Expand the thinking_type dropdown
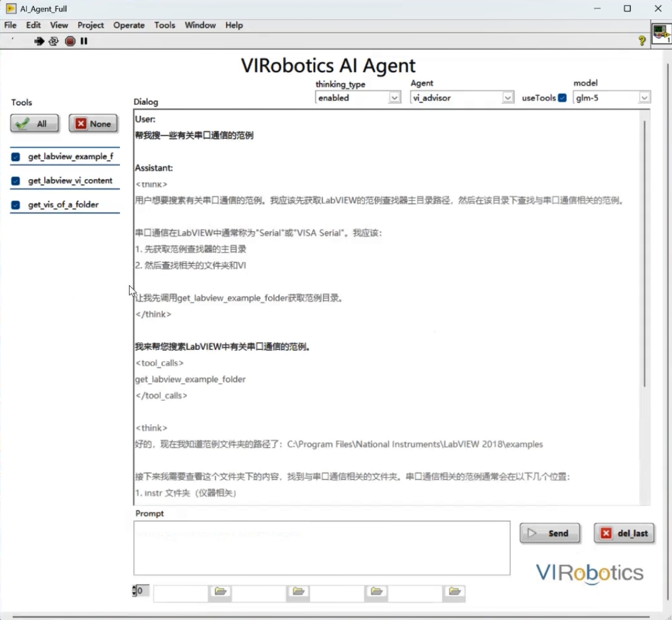 tap(394, 97)
